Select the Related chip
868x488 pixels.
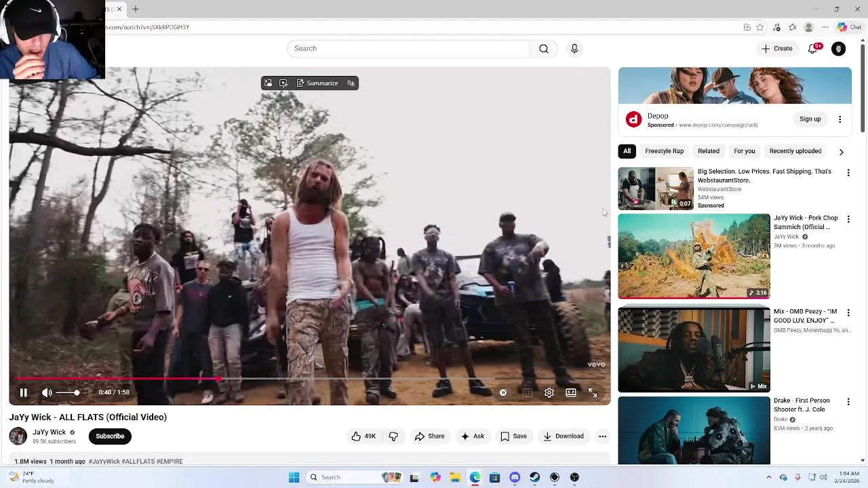709,151
